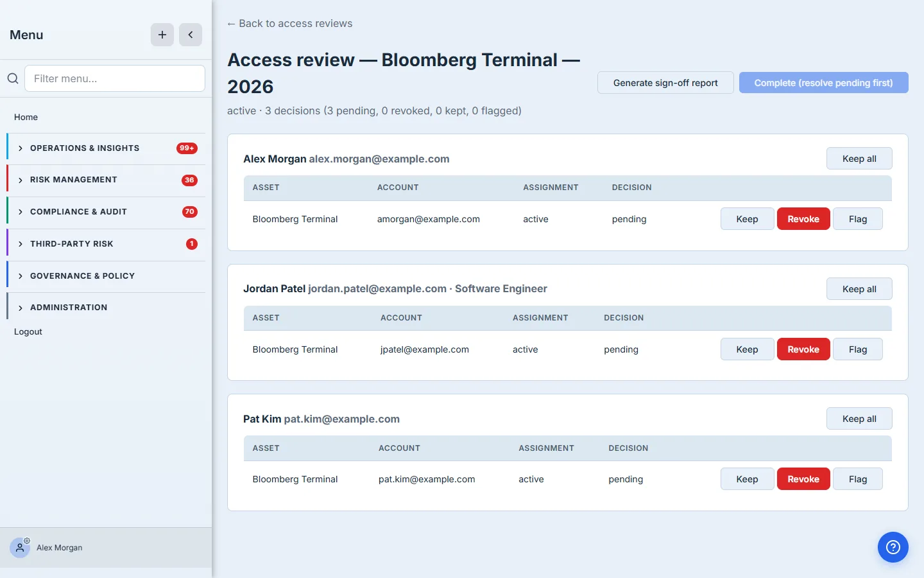This screenshot has width=924, height=578.
Task: Open the Administration section label
Action: coord(69,308)
